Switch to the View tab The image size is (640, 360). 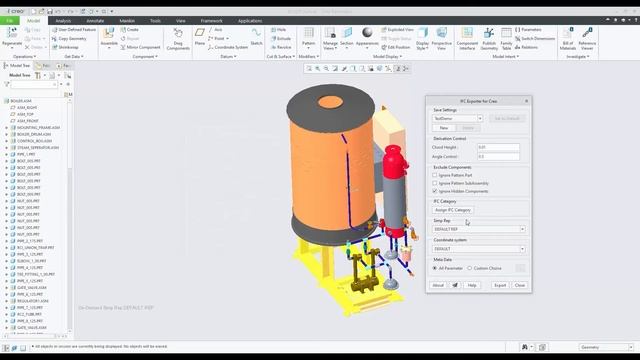[x=180, y=20]
